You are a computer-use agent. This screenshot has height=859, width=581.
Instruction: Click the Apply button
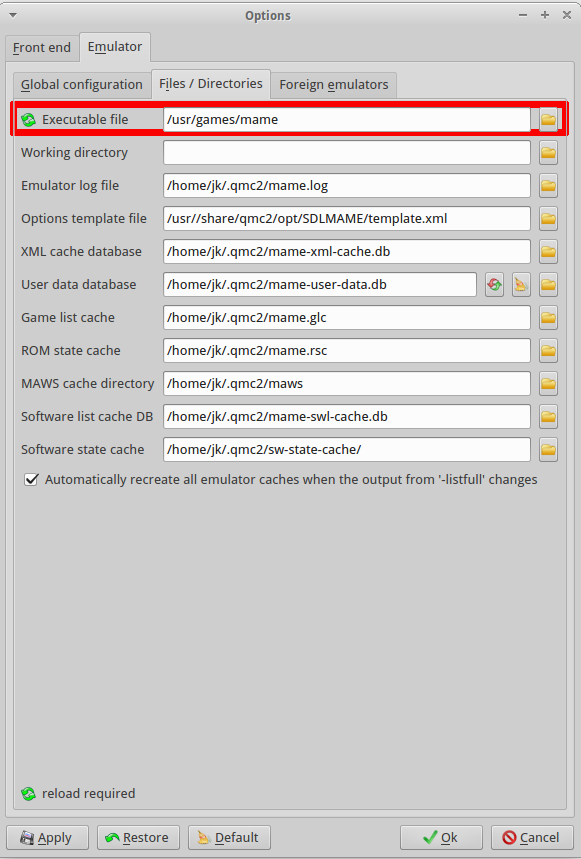tap(47, 837)
